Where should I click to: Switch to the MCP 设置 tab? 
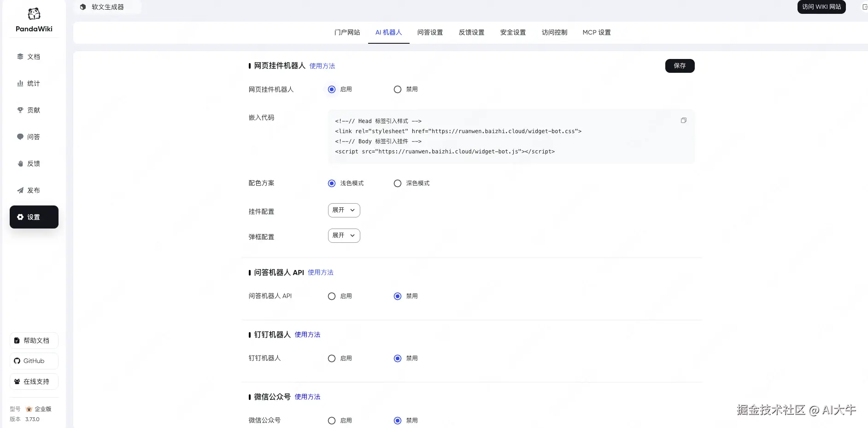597,32
